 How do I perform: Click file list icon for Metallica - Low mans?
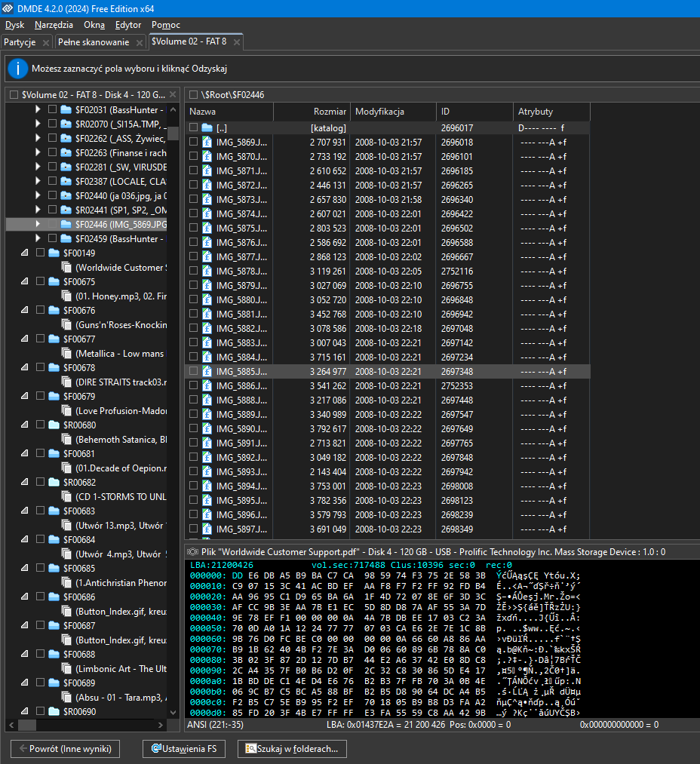[x=66, y=353]
